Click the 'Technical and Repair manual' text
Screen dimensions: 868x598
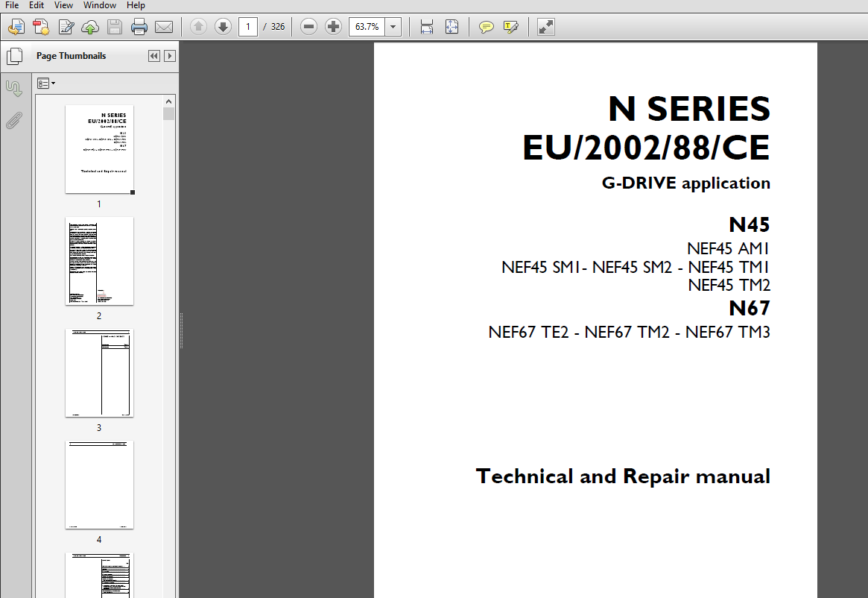click(x=623, y=476)
